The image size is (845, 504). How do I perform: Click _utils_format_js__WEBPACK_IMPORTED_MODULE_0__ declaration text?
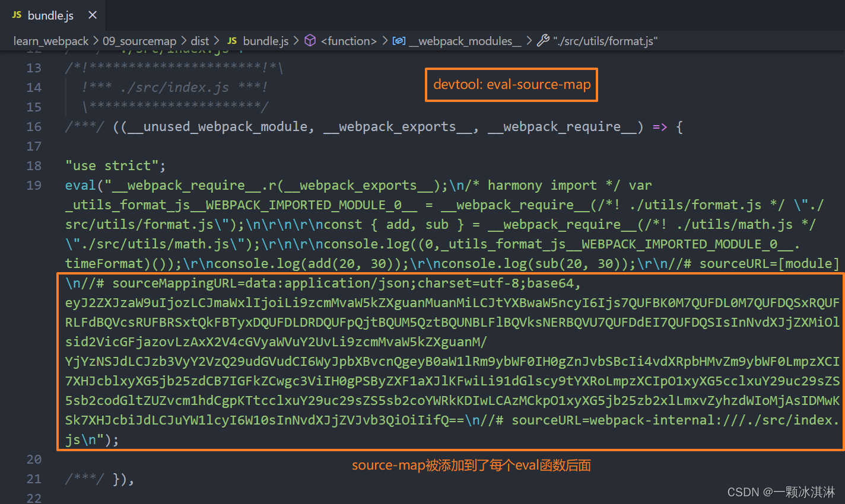pos(242,205)
